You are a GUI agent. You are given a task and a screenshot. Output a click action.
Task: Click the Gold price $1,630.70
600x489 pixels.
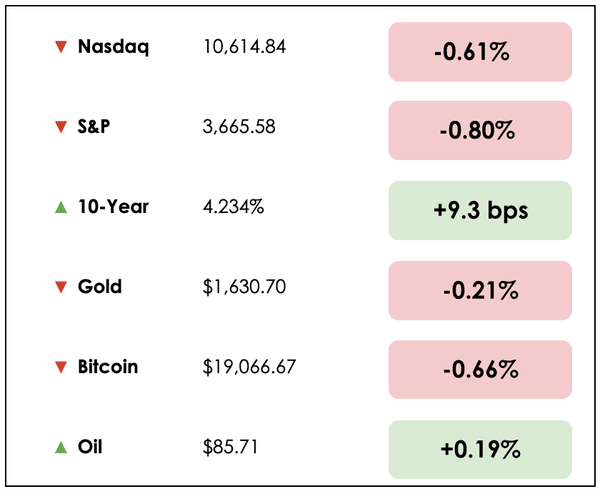(244, 287)
